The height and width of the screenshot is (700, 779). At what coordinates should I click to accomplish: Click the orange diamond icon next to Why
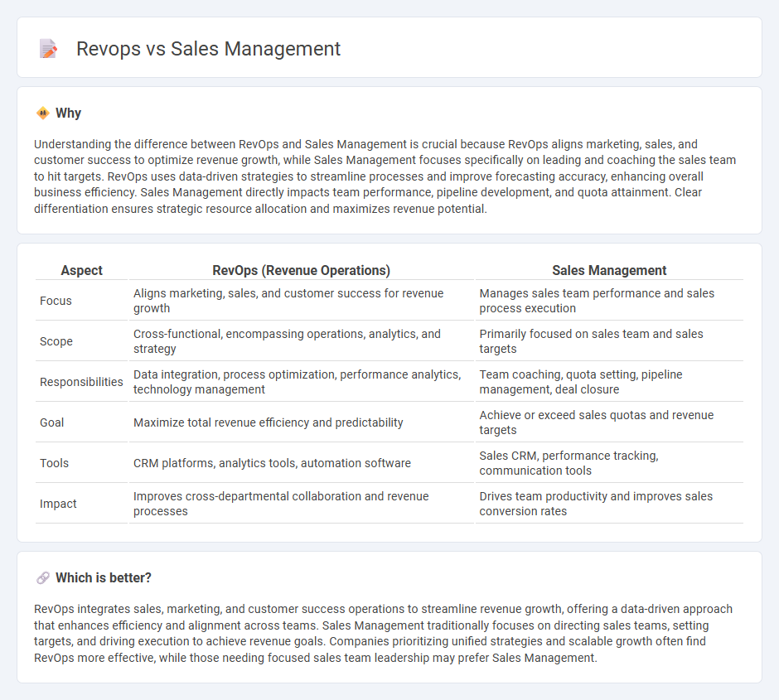click(x=43, y=113)
